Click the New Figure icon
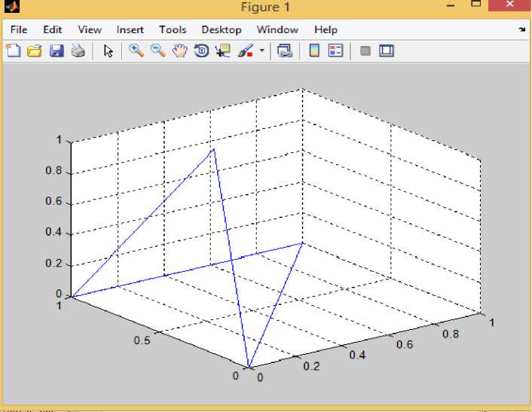Image resolution: width=532 pixels, height=412 pixels. coord(13,51)
